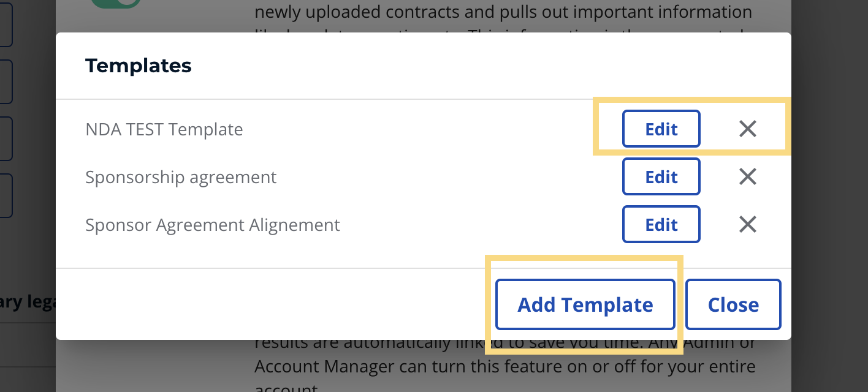Select the Sponsor Agreement Alignement name

coord(212,225)
